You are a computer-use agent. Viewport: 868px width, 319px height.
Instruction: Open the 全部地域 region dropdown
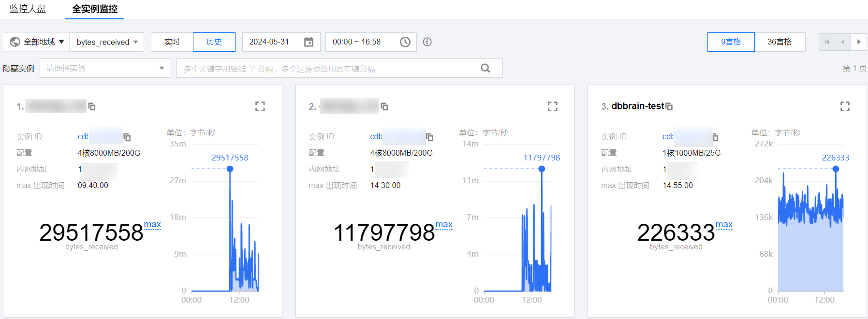[x=37, y=42]
